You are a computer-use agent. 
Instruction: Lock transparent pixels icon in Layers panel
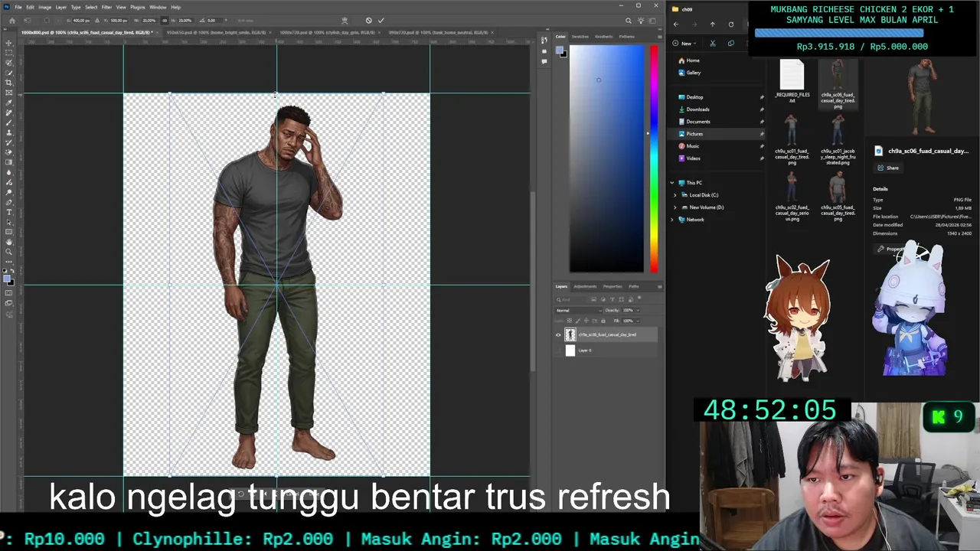[x=570, y=321]
